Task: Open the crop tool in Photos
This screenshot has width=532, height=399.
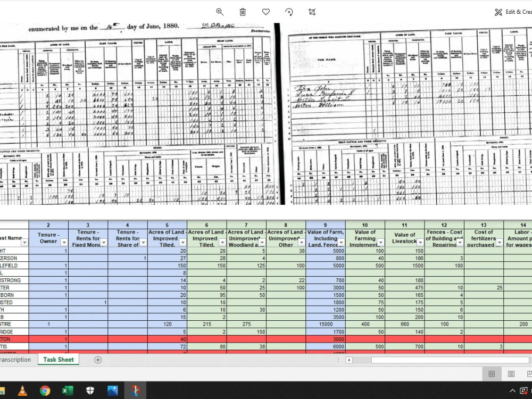Action: click(312, 12)
